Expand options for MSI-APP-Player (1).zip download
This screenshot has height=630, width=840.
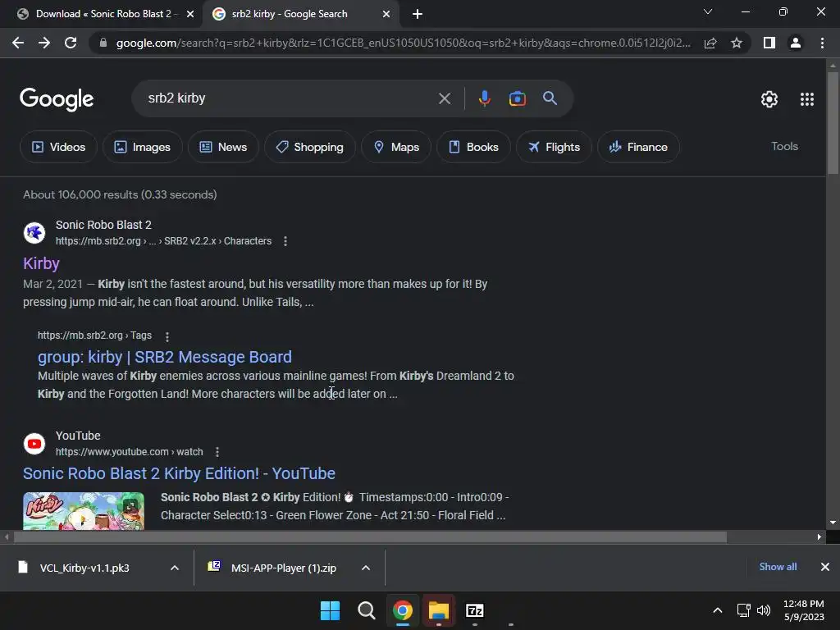click(x=366, y=568)
